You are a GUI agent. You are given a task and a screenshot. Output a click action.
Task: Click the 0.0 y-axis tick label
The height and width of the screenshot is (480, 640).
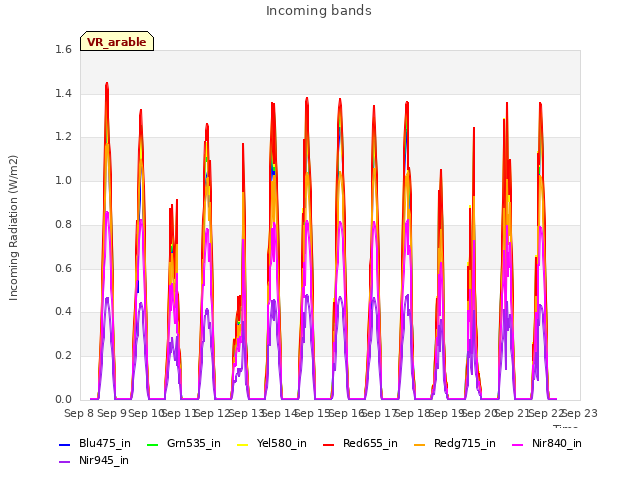[x=63, y=399]
